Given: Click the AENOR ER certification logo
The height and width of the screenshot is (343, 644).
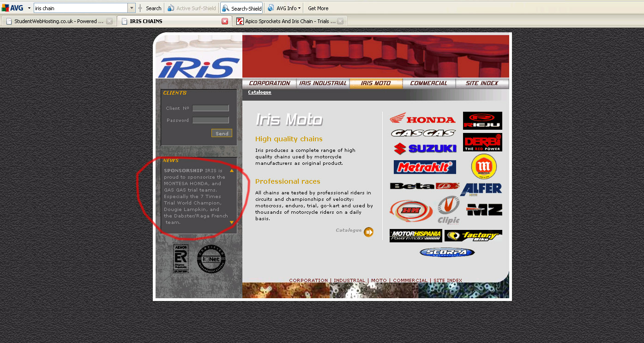Looking at the screenshot, I should pyautogui.click(x=181, y=259).
